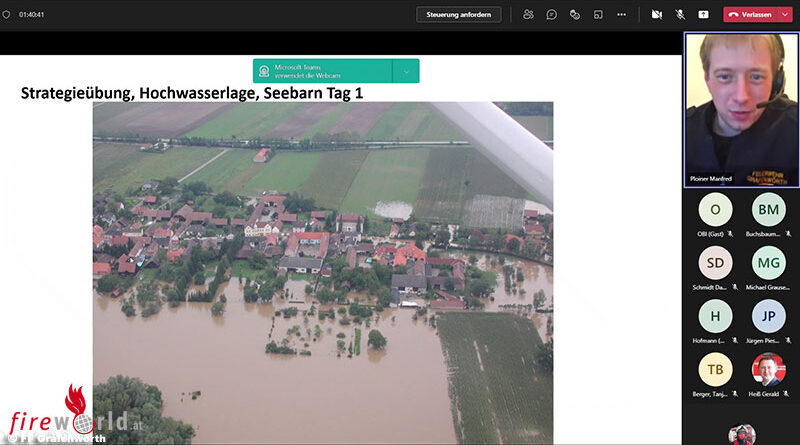Select participant avatar BM Buchsbaum
Screen dimensions: 800x445
pyautogui.click(x=768, y=210)
